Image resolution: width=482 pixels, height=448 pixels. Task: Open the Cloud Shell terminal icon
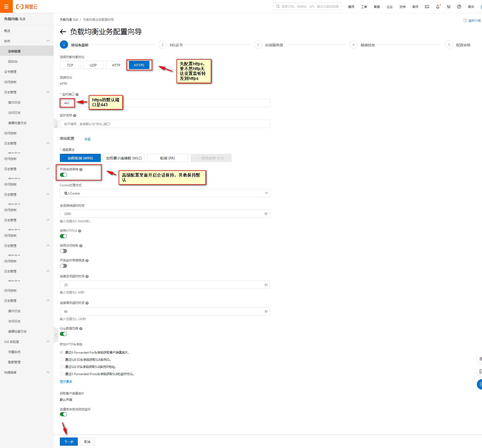click(x=427, y=7)
